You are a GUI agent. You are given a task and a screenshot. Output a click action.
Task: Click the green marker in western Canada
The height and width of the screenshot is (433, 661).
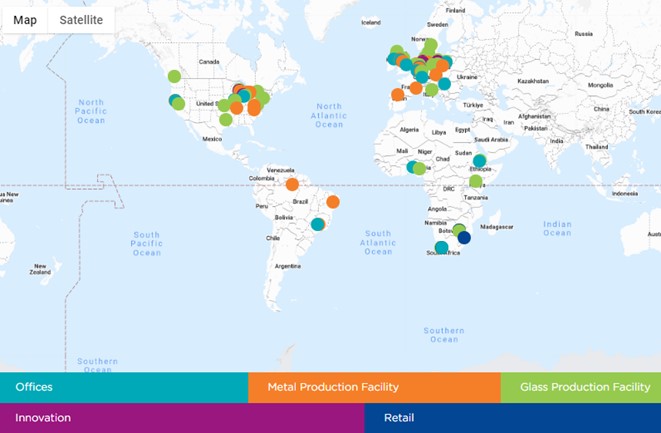click(x=174, y=76)
